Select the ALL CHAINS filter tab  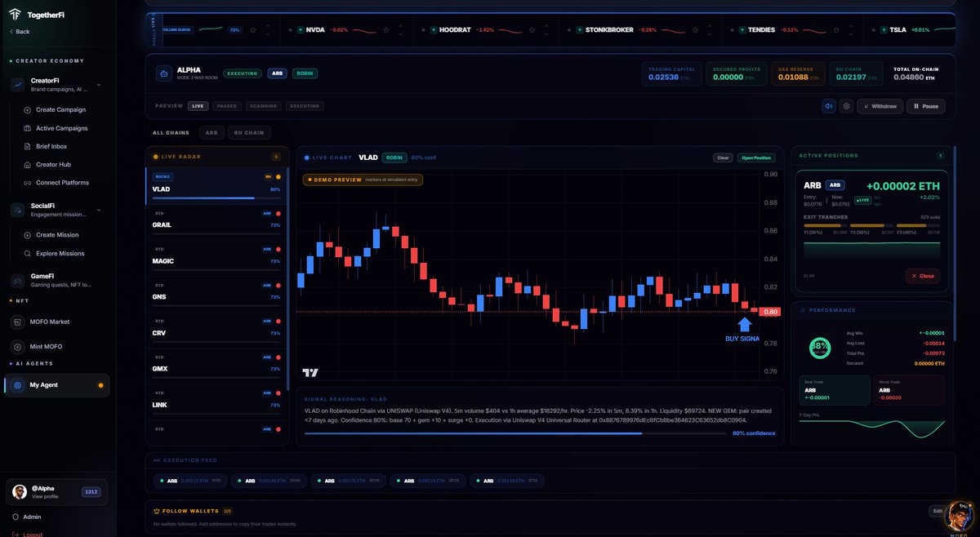point(171,133)
